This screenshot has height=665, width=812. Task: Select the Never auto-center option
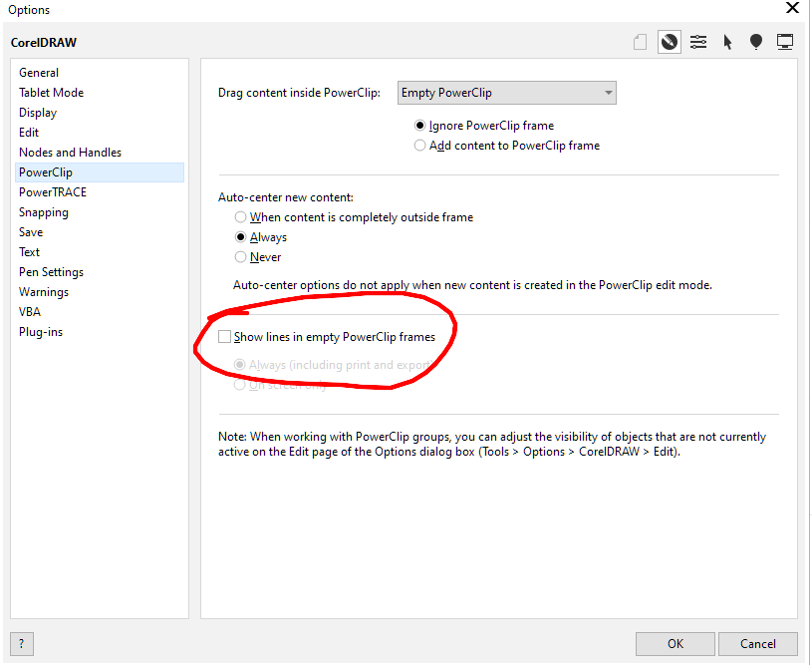click(258, 257)
